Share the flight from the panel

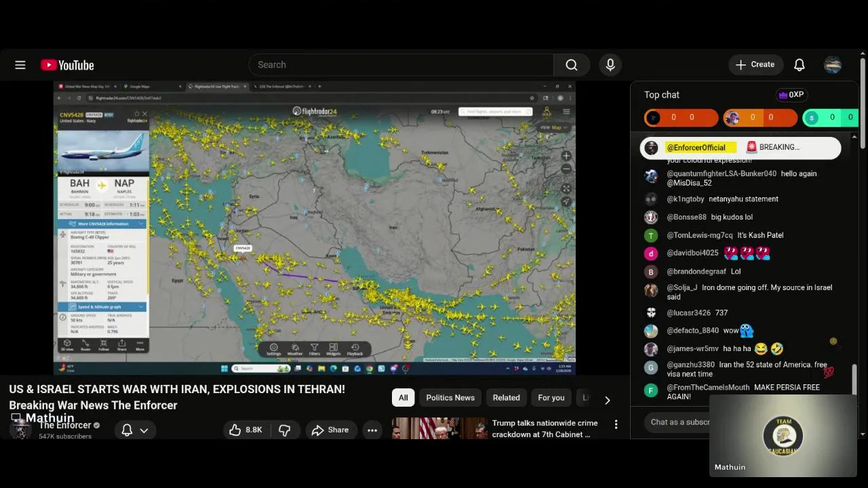pos(122,345)
